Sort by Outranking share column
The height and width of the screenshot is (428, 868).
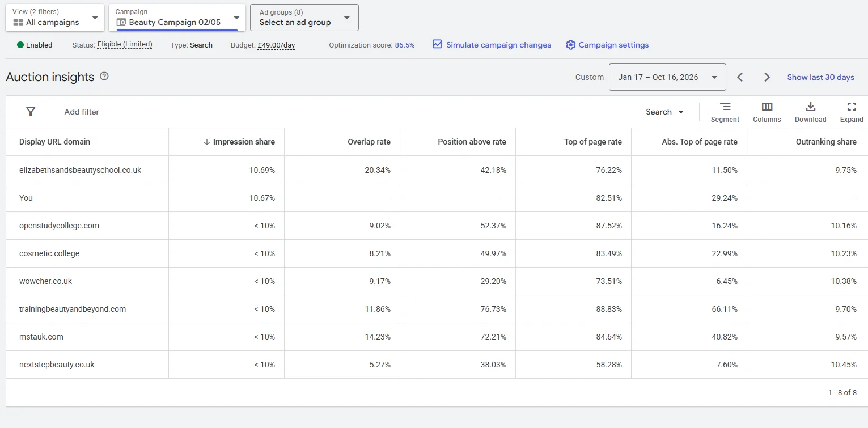point(826,142)
